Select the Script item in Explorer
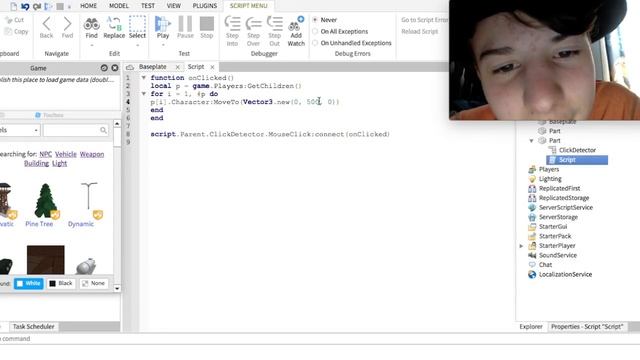Viewport: 640px width, 360px height. pyautogui.click(x=576, y=160)
